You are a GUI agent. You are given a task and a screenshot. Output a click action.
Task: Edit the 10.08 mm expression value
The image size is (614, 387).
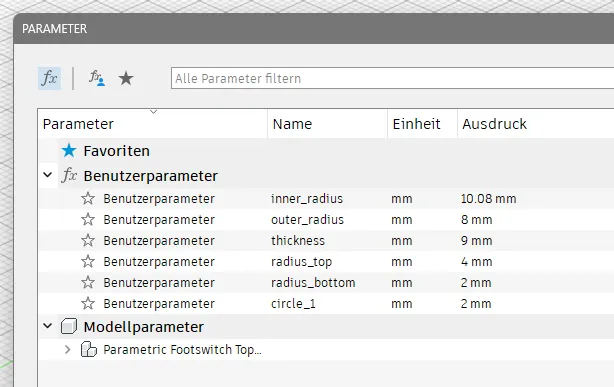(489, 199)
